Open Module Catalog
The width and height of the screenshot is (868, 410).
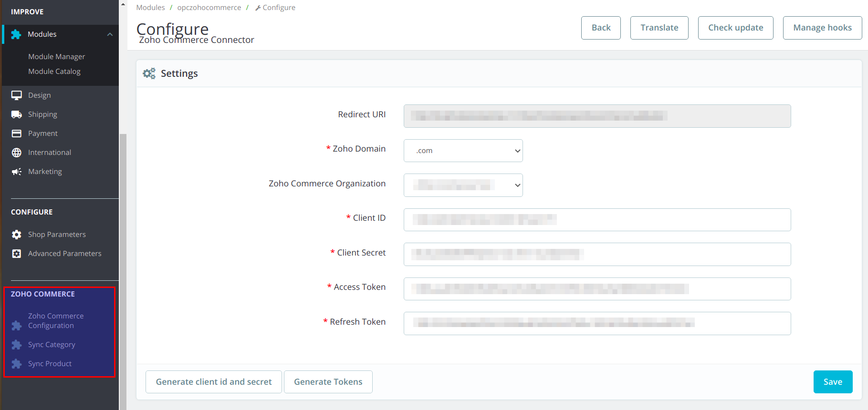54,72
